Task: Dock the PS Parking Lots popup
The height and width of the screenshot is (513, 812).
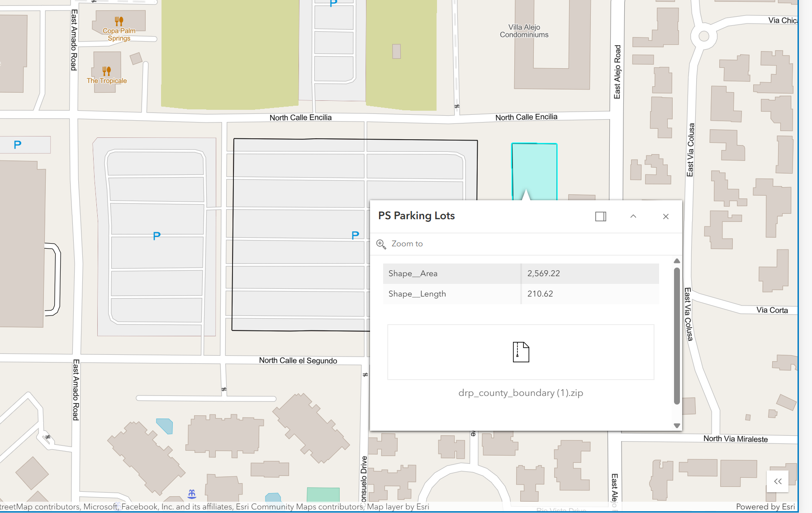Action: pyautogui.click(x=601, y=216)
